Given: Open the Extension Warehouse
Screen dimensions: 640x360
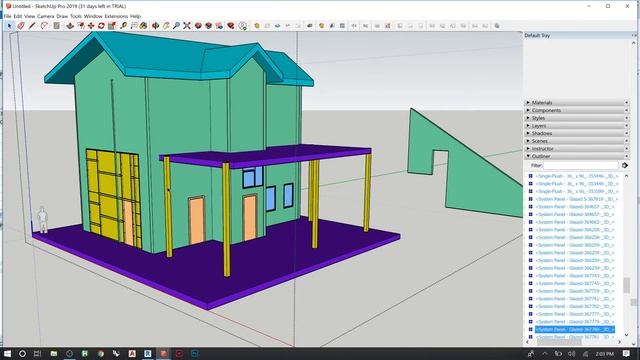Looking at the screenshot, I should point(209,26).
